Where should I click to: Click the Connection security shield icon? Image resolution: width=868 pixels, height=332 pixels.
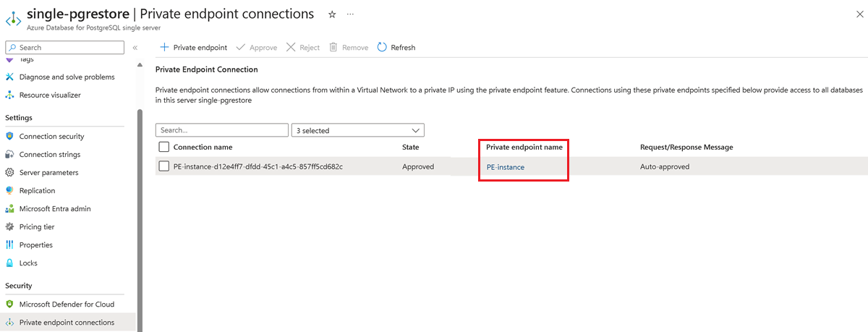(x=10, y=136)
